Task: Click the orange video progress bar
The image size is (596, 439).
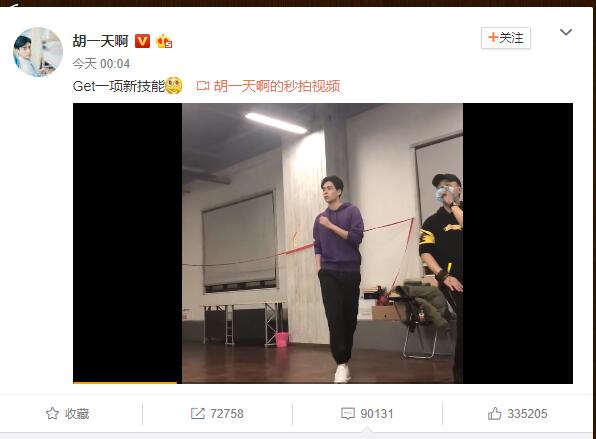Action: [x=125, y=382]
